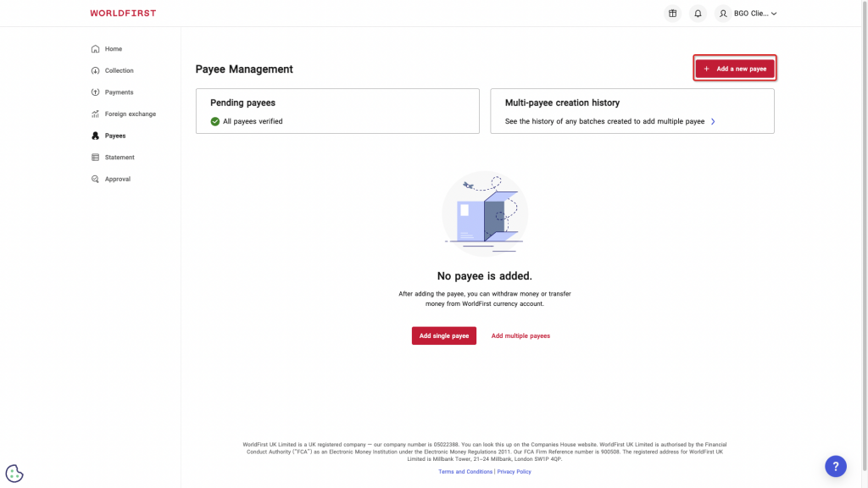
Task: Open cookie preferences icon
Action: (x=14, y=474)
